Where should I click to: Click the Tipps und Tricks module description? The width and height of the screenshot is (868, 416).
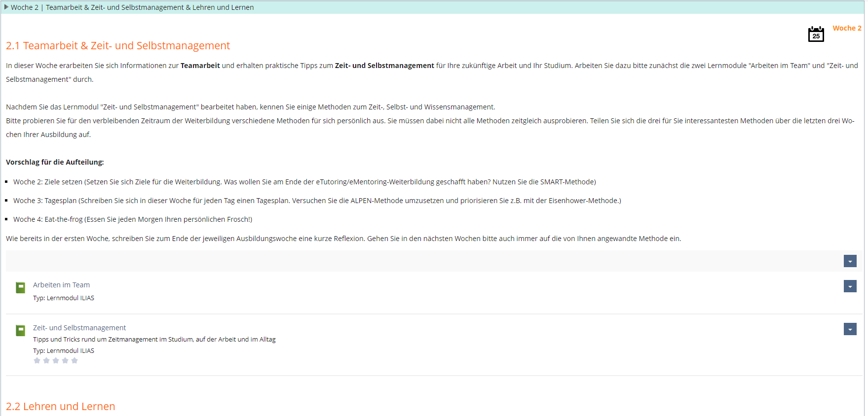(154, 340)
